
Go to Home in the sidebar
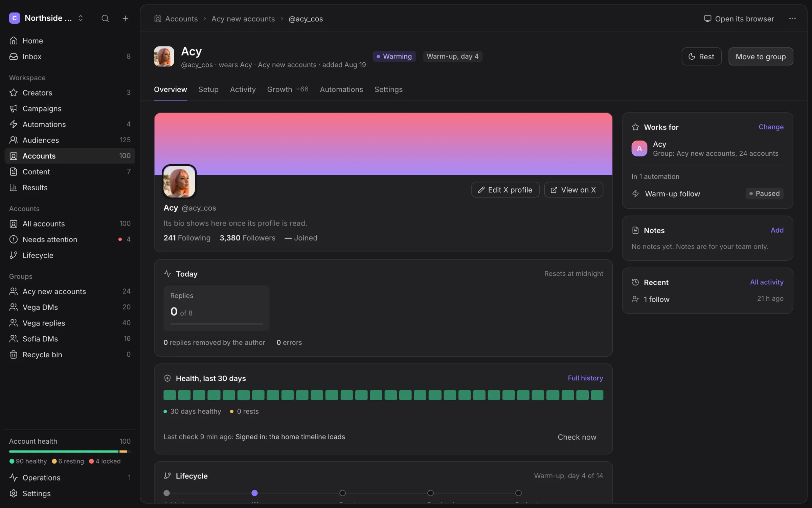pyautogui.click(x=70, y=41)
